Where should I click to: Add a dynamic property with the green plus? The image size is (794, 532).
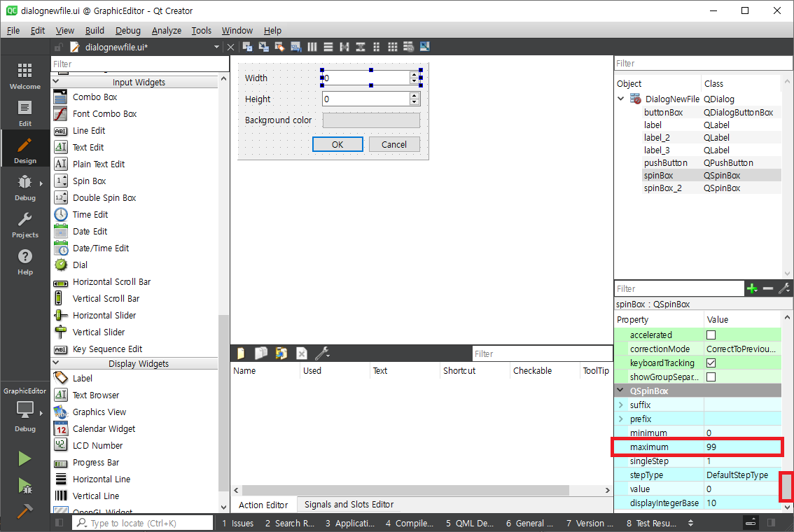tap(752, 288)
